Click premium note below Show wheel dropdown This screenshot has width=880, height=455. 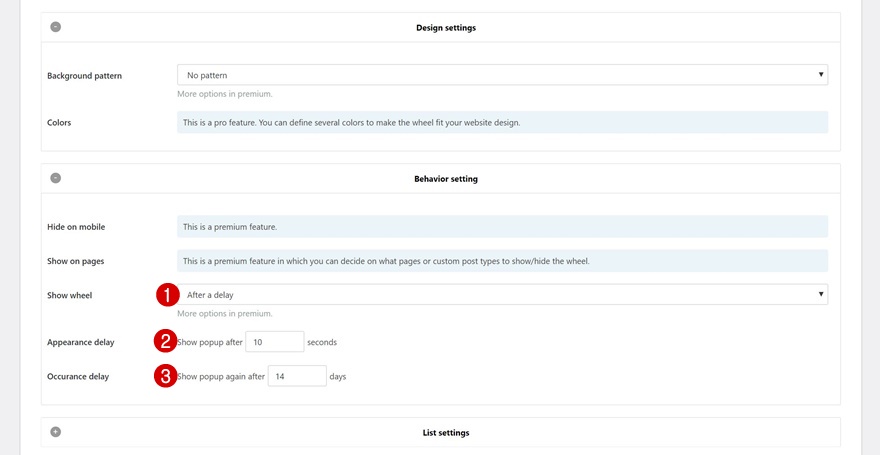coord(225,314)
